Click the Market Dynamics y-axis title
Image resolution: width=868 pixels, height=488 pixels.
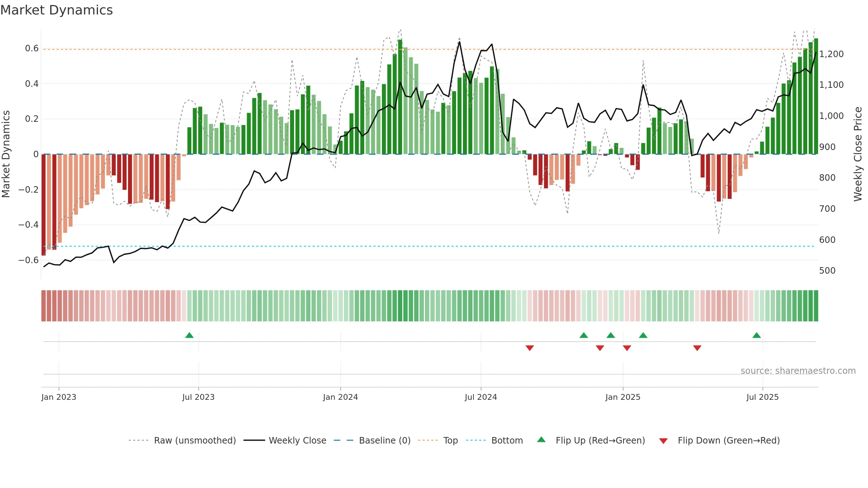pyautogui.click(x=6, y=154)
